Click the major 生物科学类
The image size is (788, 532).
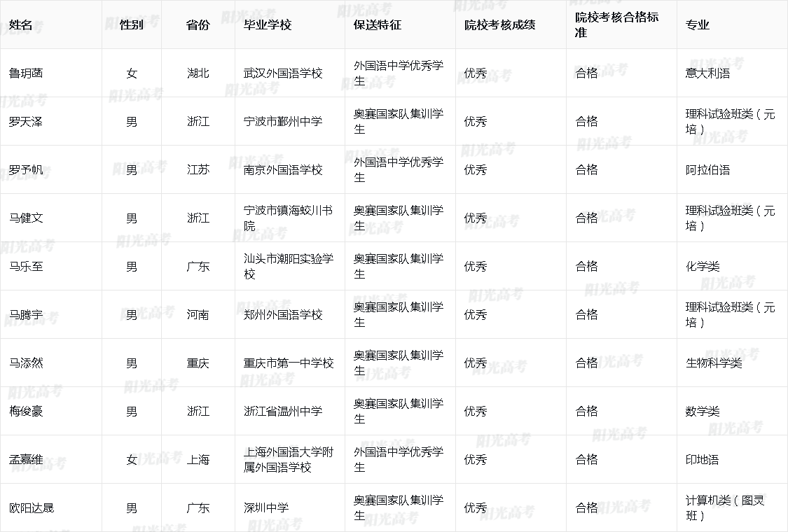tap(714, 363)
